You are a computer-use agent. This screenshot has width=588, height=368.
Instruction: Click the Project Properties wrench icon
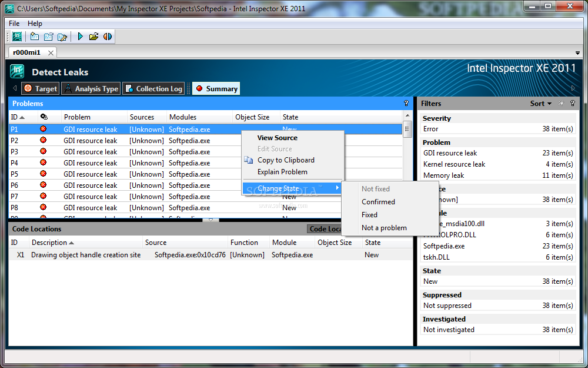pos(62,37)
